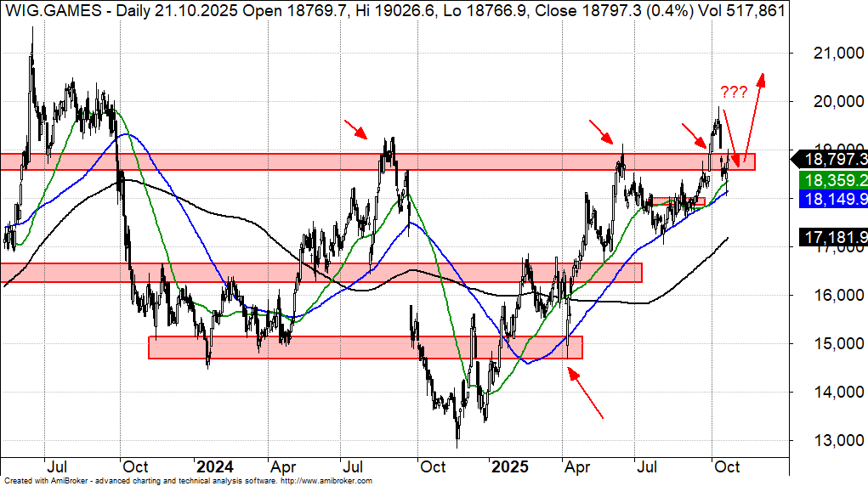Select projected upward red arrow at far right
This screenshot has height=486, width=868.
pyautogui.click(x=754, y=117)
